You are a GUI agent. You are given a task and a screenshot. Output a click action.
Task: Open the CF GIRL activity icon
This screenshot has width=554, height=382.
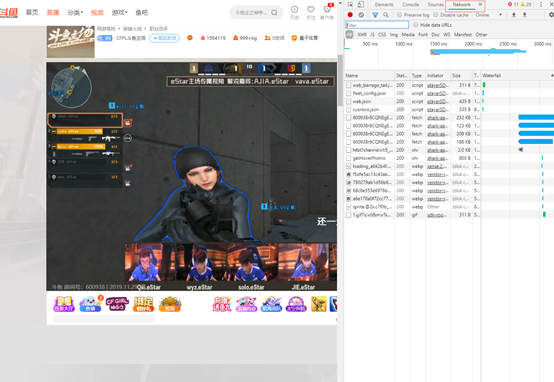click(x=117, y=304)
